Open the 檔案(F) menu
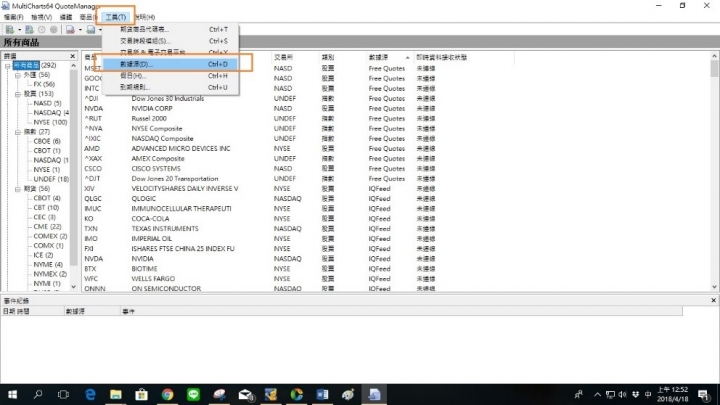Screen dimensions: 720x405 [13, 17]
